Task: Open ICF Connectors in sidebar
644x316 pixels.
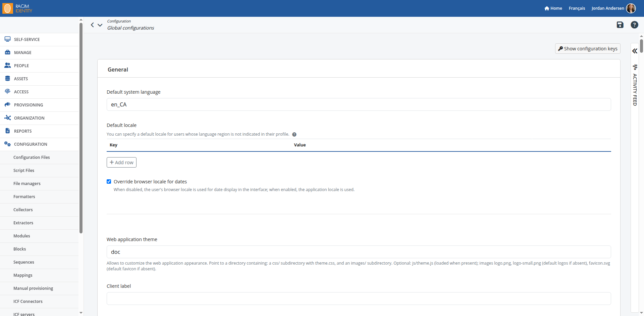Action: click(39, 302)
